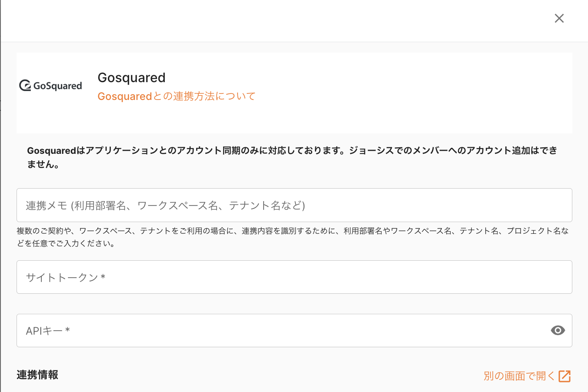Click the empty top bar of the dialog
588x392 pixels.
click(x=278, y=20)
